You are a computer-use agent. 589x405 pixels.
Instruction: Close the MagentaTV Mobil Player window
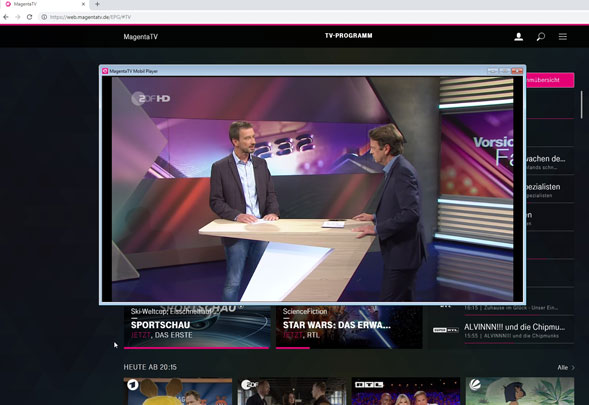coord(517,71)
